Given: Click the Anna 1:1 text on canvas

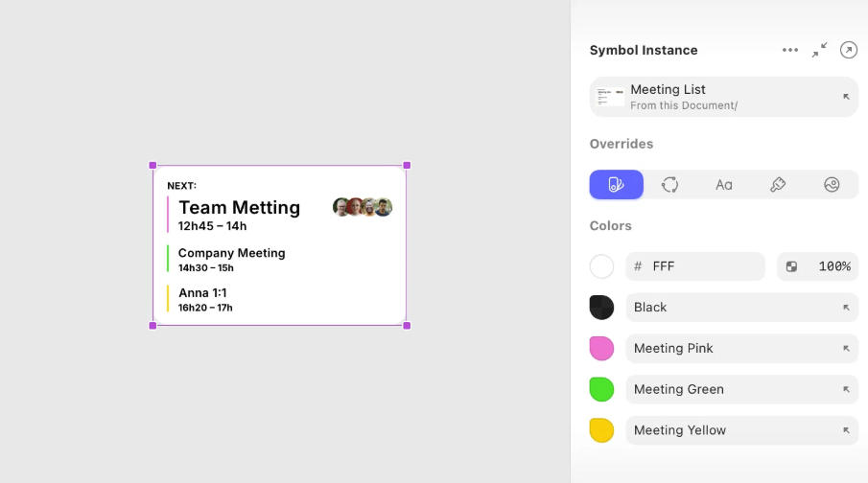Looking at the screenshot, I should point(202,292).
